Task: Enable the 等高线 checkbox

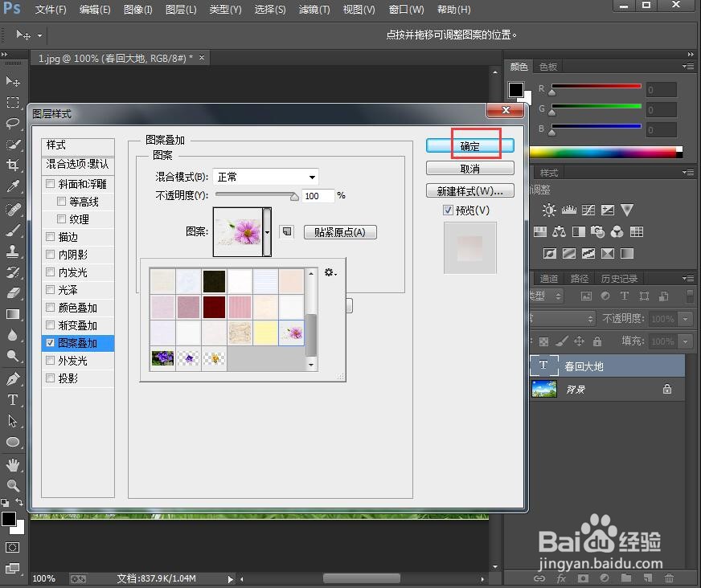Action: [x=62, y=201]
